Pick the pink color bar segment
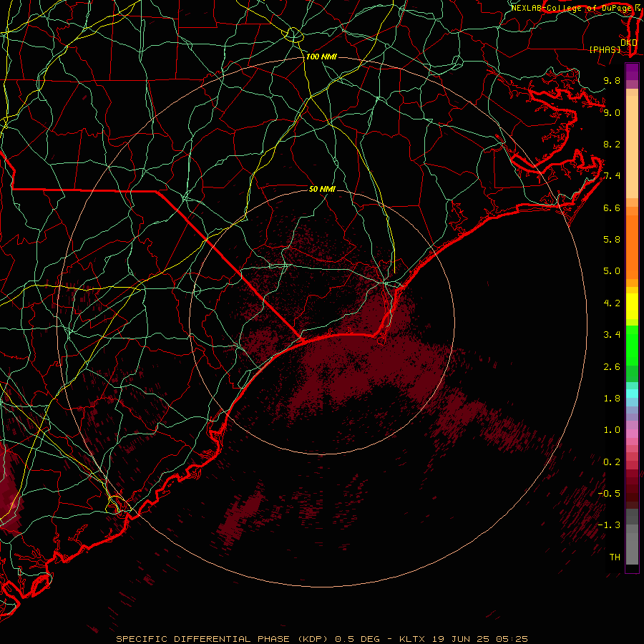 click(x=632, y=434)
